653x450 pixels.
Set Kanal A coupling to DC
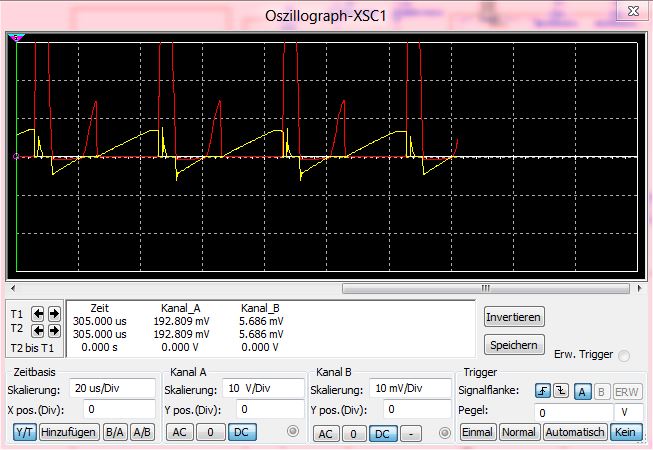(242, 432)
